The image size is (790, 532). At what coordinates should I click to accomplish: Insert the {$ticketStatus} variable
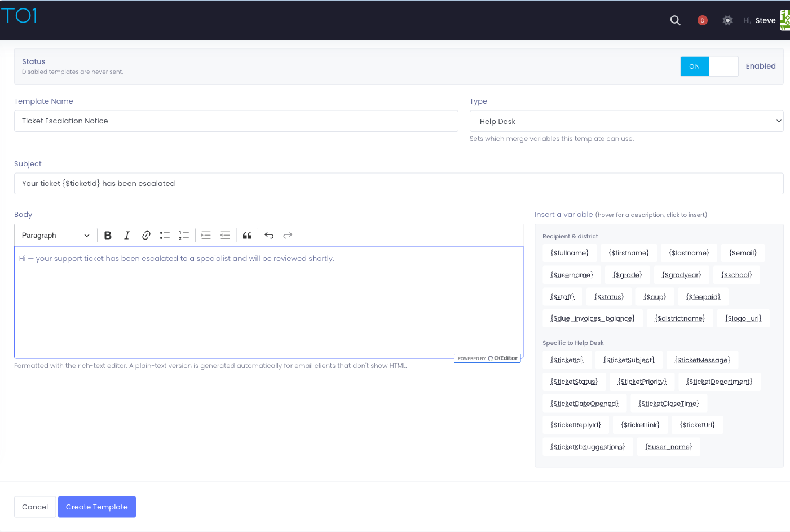(x=574, y=382)
